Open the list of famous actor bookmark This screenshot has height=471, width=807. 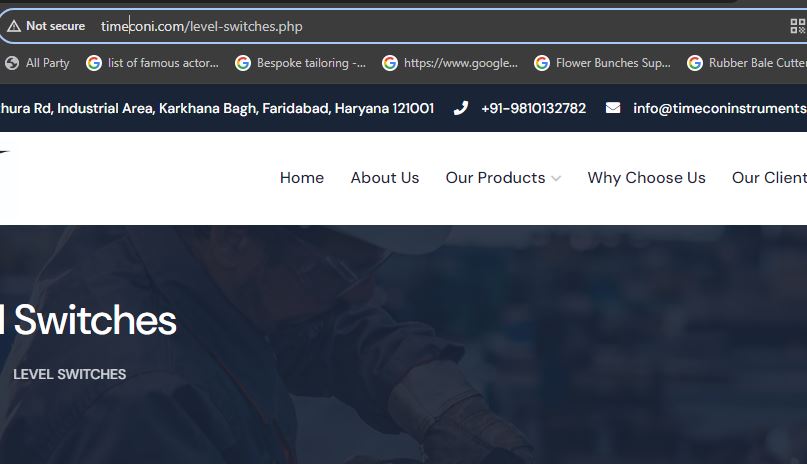tap(152, 63)
